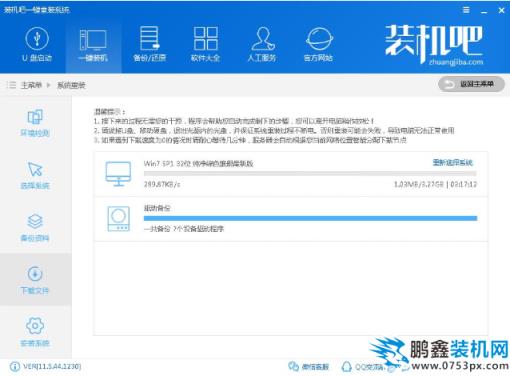Select the 选择系统 step in sidebar
Image resolution: width=510 pixels, height=376 pixels.
35,175
